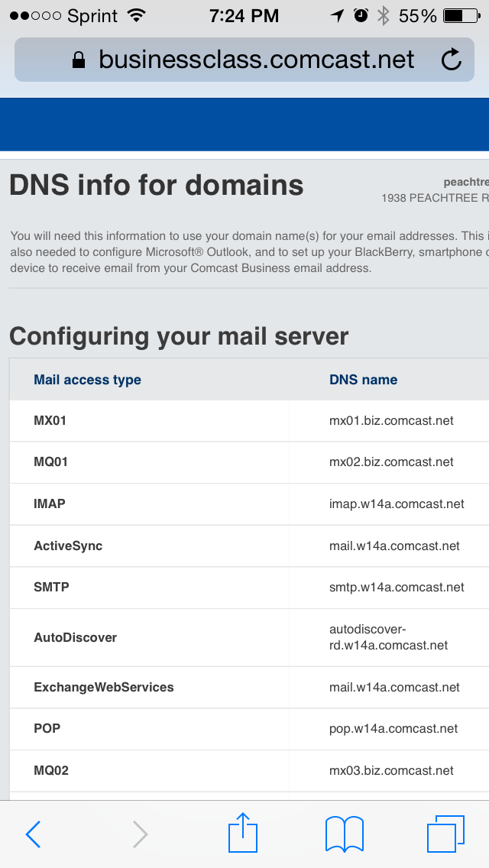This screenshot has height=868, width=489.
Task: Tap the alarm clock status icon
Action: (361, 15)
